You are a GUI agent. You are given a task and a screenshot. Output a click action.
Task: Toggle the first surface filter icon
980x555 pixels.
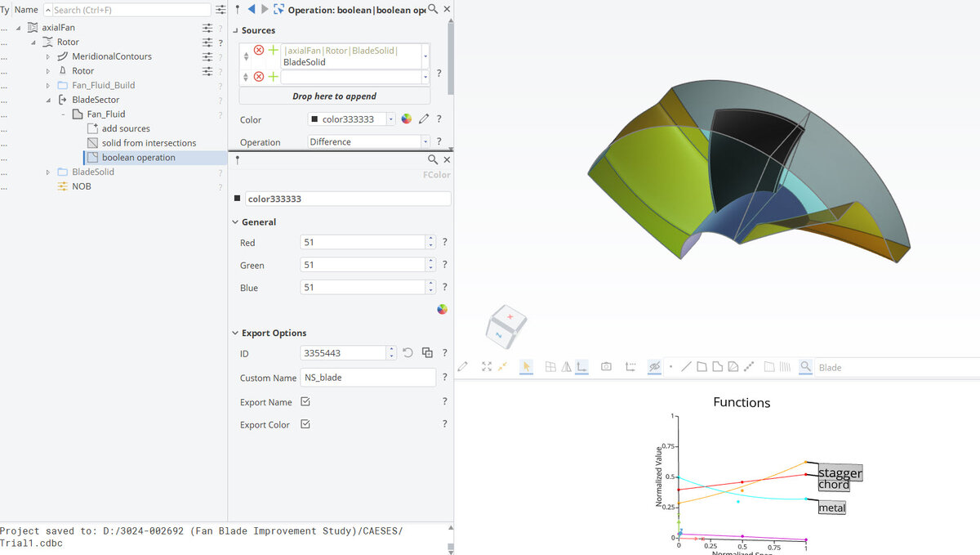click(702, 367)
